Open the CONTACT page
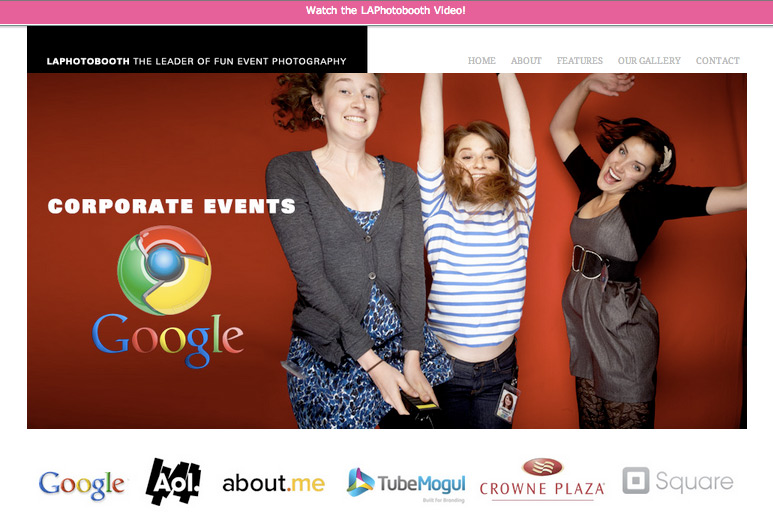Viewport: 773px width, 518px height. [x=718, y=61]
